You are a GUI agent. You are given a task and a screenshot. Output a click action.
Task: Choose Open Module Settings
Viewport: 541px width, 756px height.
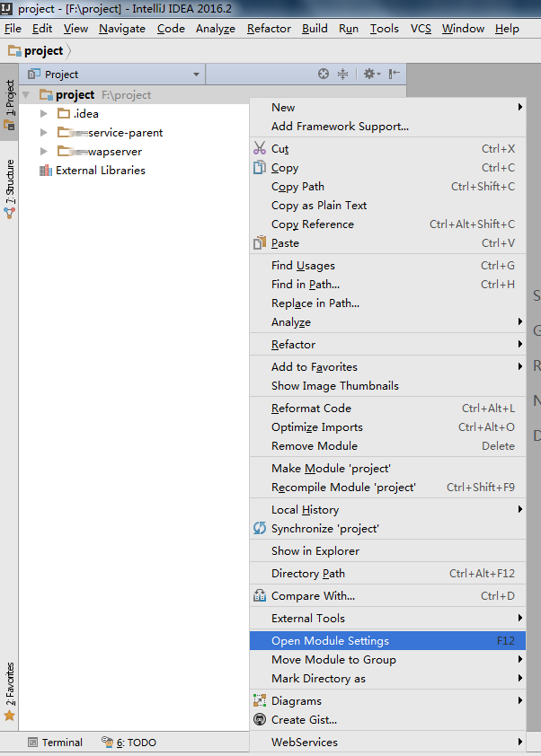387,640
